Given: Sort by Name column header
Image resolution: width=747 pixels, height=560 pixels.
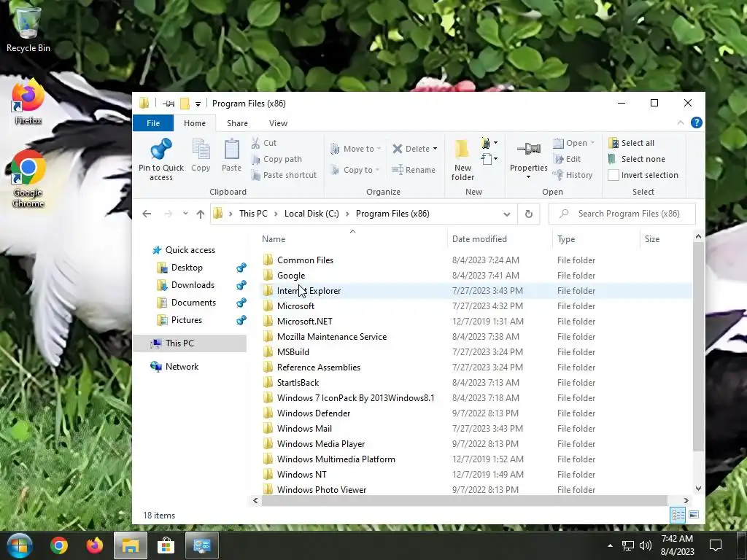Looking at the screenshot, I should [352, 239].
